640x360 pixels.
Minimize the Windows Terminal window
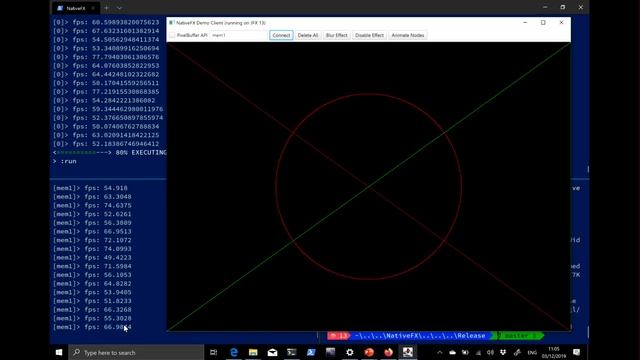click(545, 7)
